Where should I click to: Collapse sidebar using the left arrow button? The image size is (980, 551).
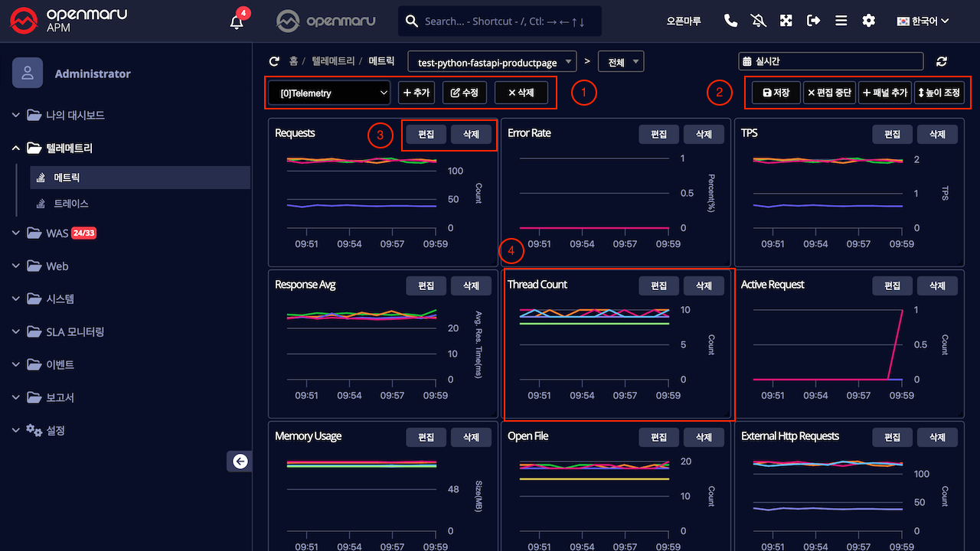(240, 461)
